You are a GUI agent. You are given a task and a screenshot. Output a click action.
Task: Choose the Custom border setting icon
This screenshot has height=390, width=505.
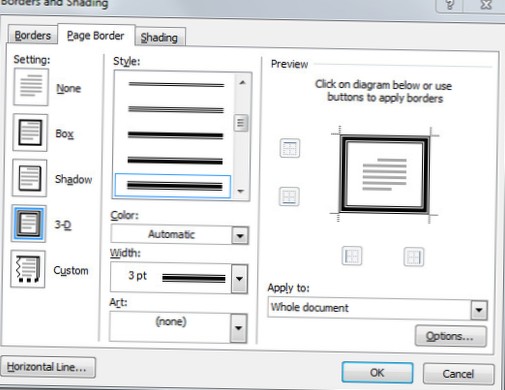[28, 269]
